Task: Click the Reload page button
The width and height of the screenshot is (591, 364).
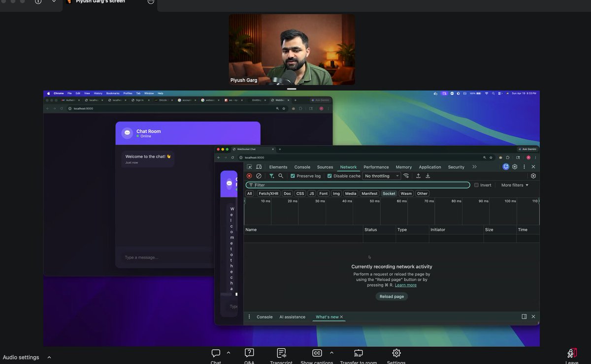Action: pos(392,296)
